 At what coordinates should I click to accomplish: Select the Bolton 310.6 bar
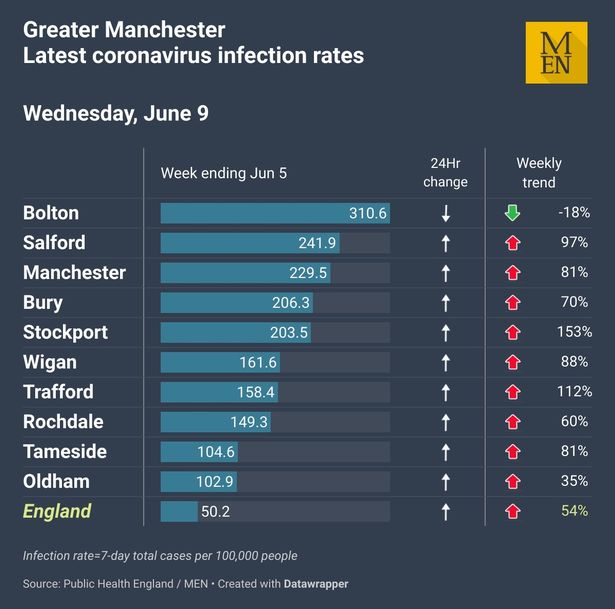point(275,213)
